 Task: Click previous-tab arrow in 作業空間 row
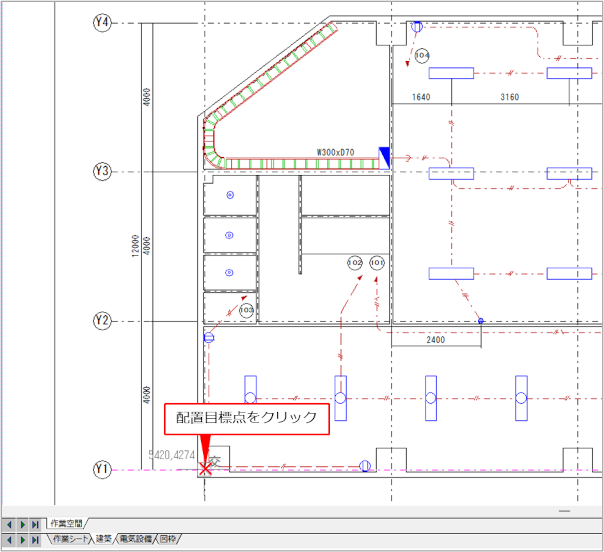(9, 524)
